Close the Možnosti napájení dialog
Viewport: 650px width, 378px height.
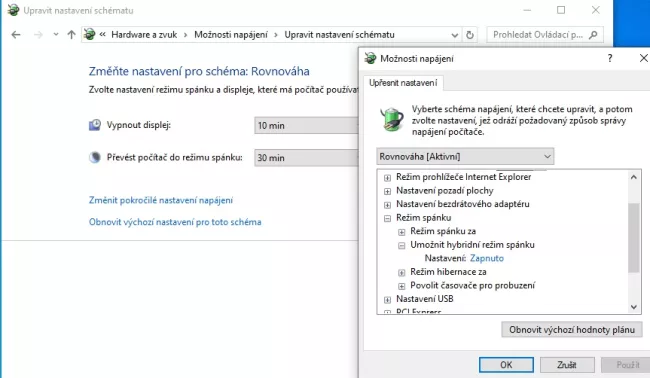[643, 58]
